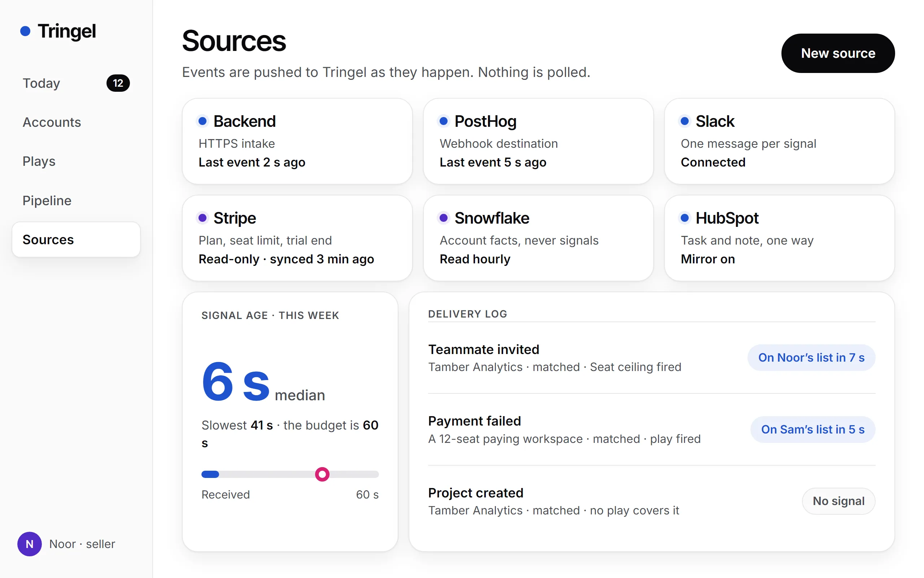Click 'SIGNAL AGE · THIS WEEK' heading
The height and width of the screenshot is (578, 924).
(270, 315)
